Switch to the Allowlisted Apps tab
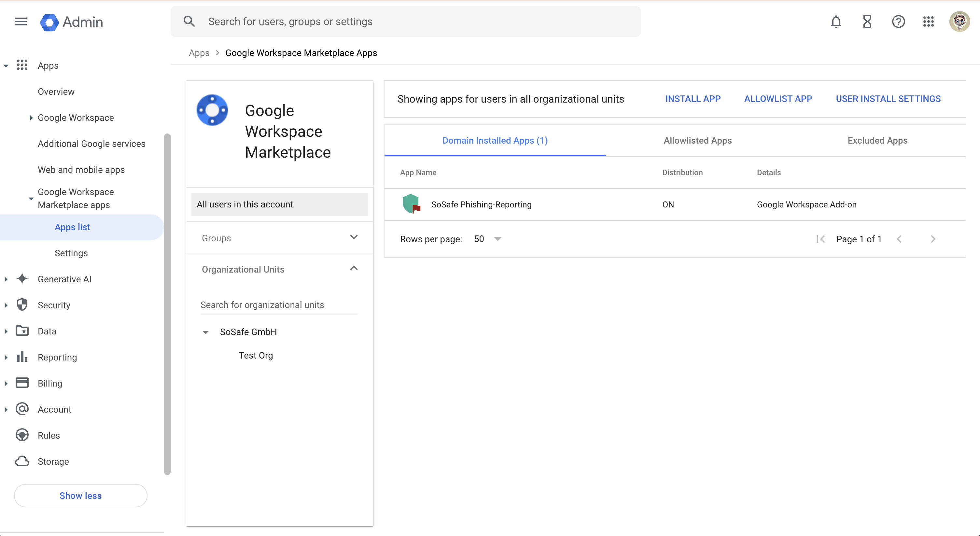Screen dimensions: 980x536 pos(697,140)
